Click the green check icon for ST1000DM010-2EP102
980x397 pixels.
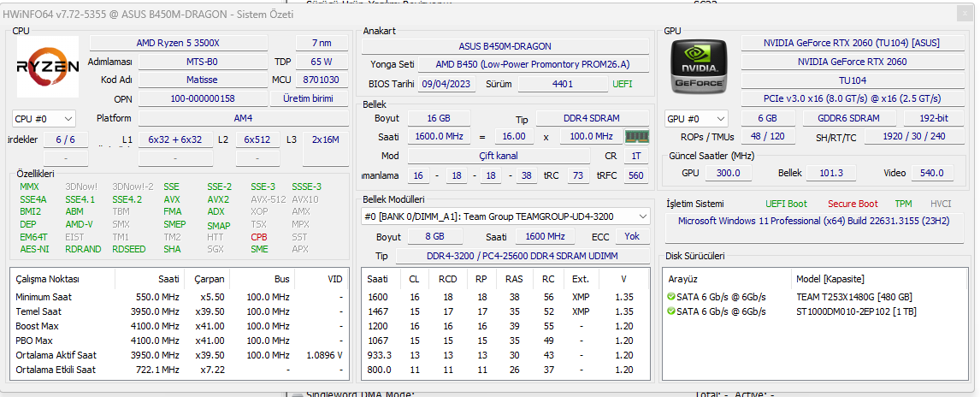click(671, 311)
